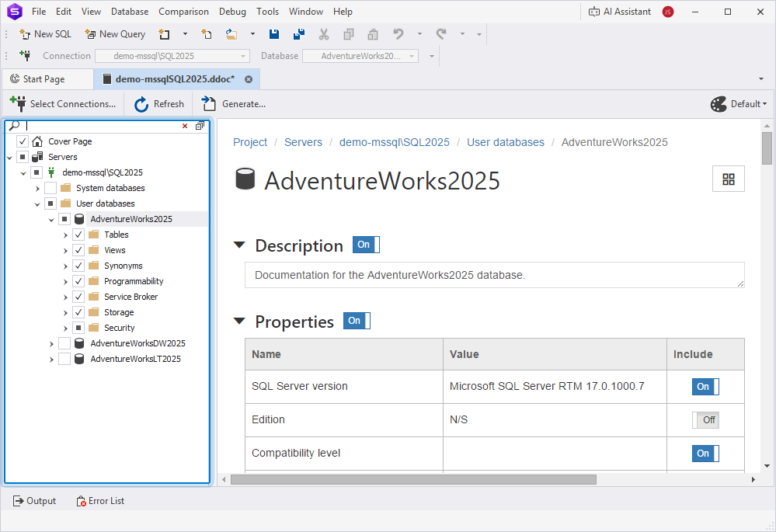Click the tree search input field

point(102,126)
